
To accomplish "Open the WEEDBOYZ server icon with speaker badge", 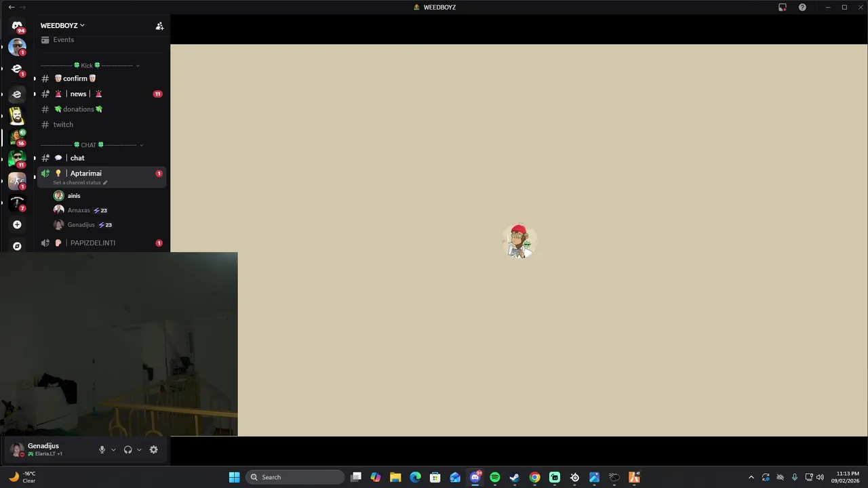I will click(17, 138).
